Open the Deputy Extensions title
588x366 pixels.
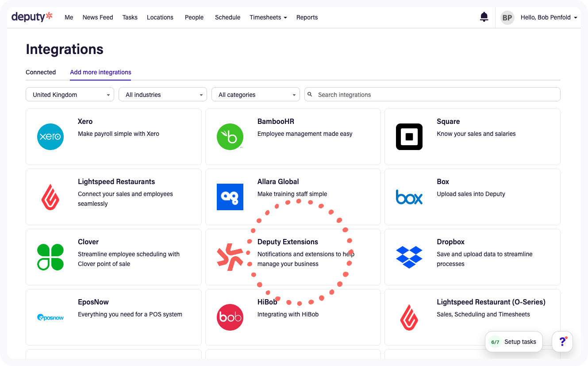[x=288, y=242]
